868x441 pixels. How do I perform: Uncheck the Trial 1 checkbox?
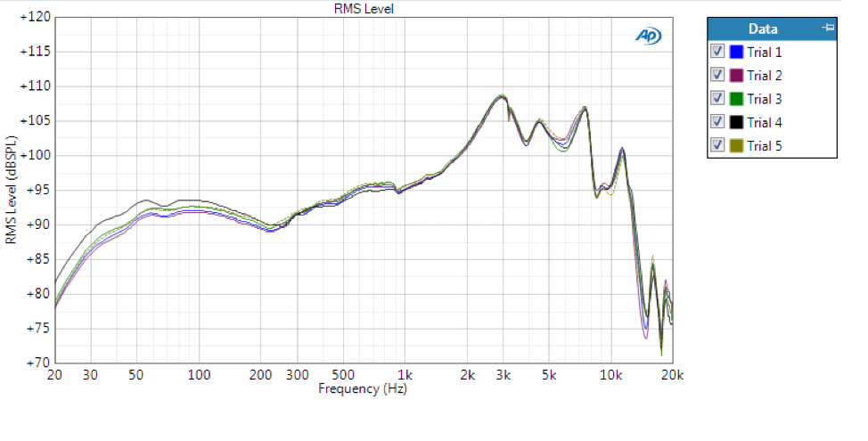[717, 53]
